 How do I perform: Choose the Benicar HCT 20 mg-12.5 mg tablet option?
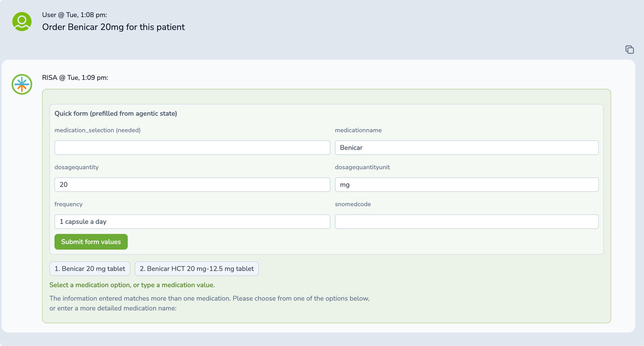[x=197, y=269]
